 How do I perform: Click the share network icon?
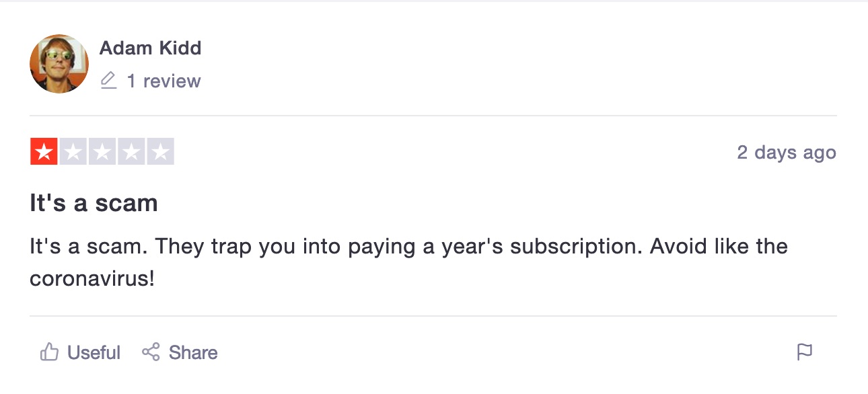[151, 352]
